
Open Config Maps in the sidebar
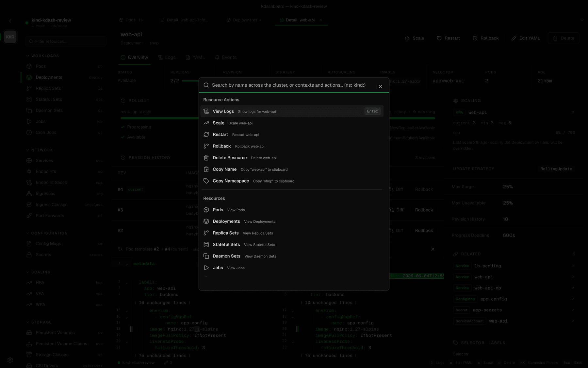click(x=65, y=243)
